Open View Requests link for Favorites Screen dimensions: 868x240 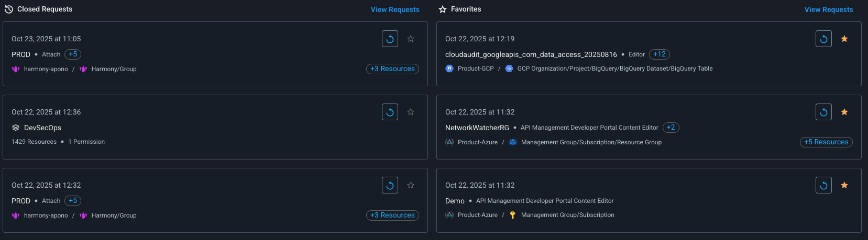pyautogui.click(x=829, y=9)
